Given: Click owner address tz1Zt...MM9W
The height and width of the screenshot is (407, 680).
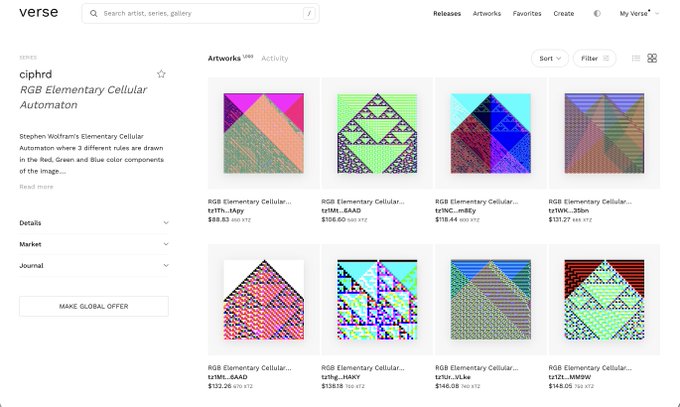Looking at the screenshot, I should point(569,377).
